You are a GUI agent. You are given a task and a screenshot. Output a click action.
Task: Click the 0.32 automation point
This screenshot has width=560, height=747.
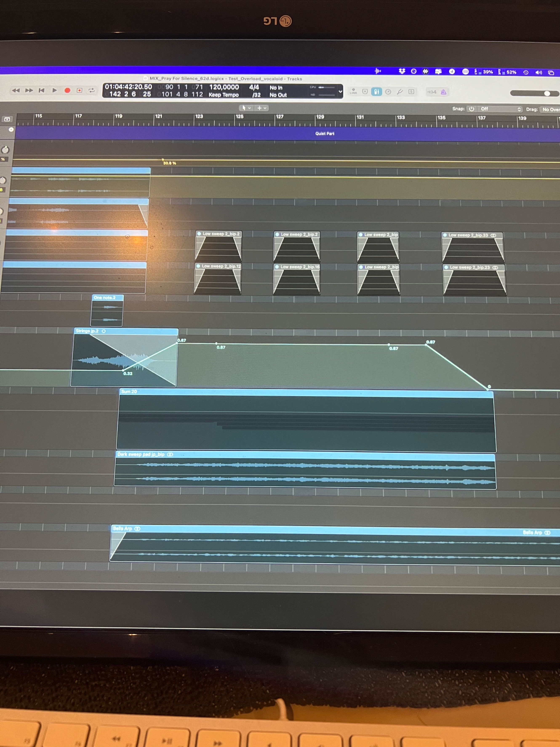pyautogui.click(x=123, y=370)
